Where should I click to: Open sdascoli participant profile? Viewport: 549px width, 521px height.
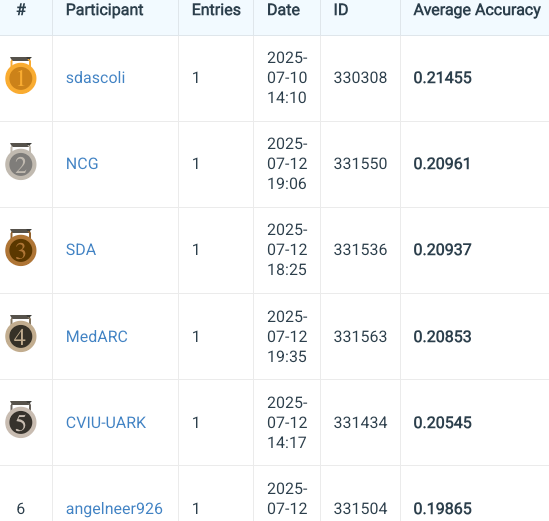(x=95, y=77)
